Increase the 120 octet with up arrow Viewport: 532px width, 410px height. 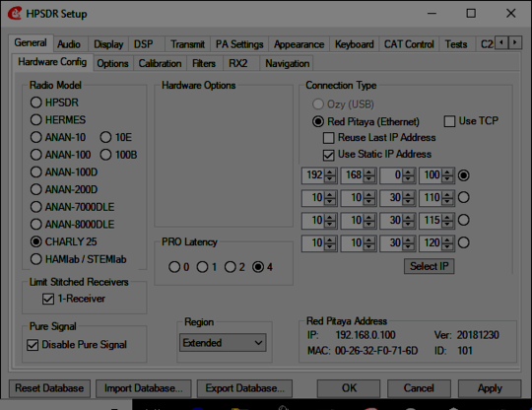(x=447, y=239)
